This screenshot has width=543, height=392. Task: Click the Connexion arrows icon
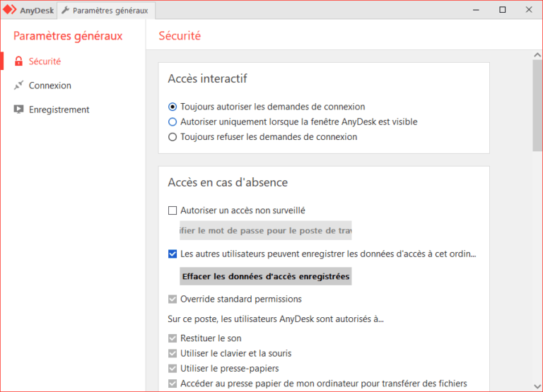click(18, 85)
